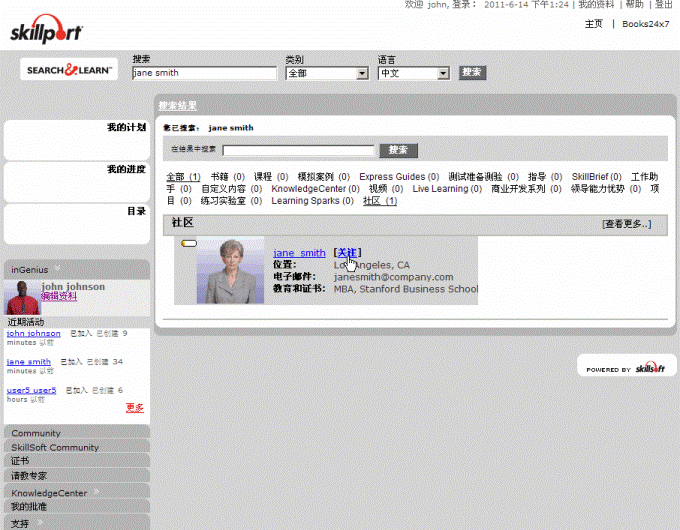The width and height of the screenshot is (680, 530).
Task: Open the 目录 panel
Action: pos(77,224)
